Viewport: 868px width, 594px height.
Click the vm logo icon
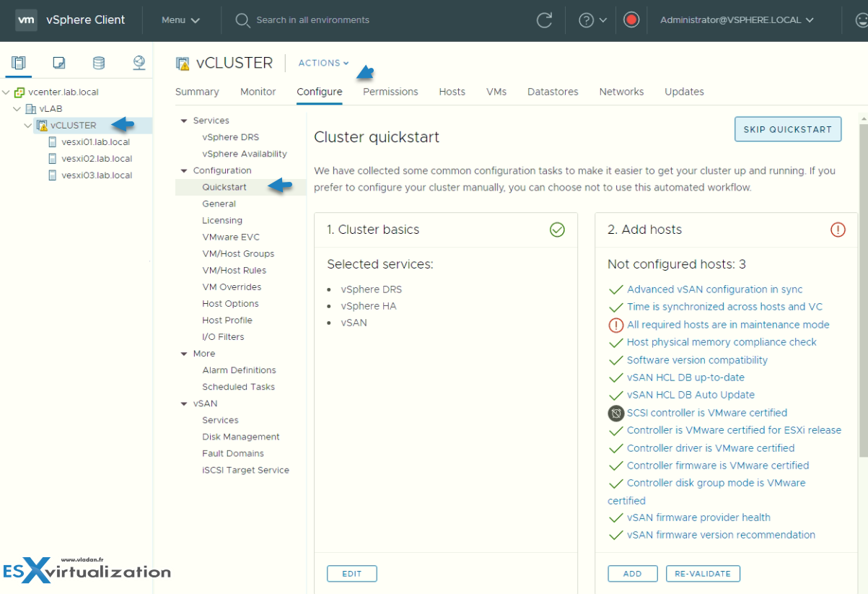click(25, 20)
